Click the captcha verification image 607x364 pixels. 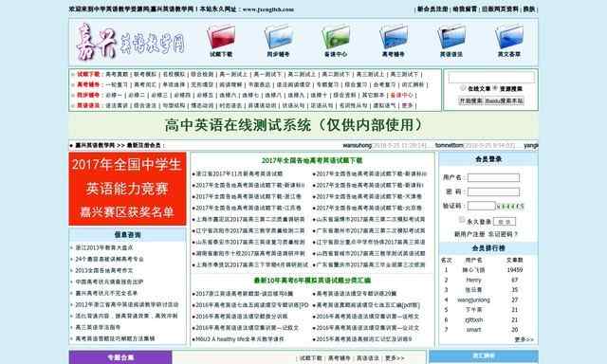click(510, 207)
